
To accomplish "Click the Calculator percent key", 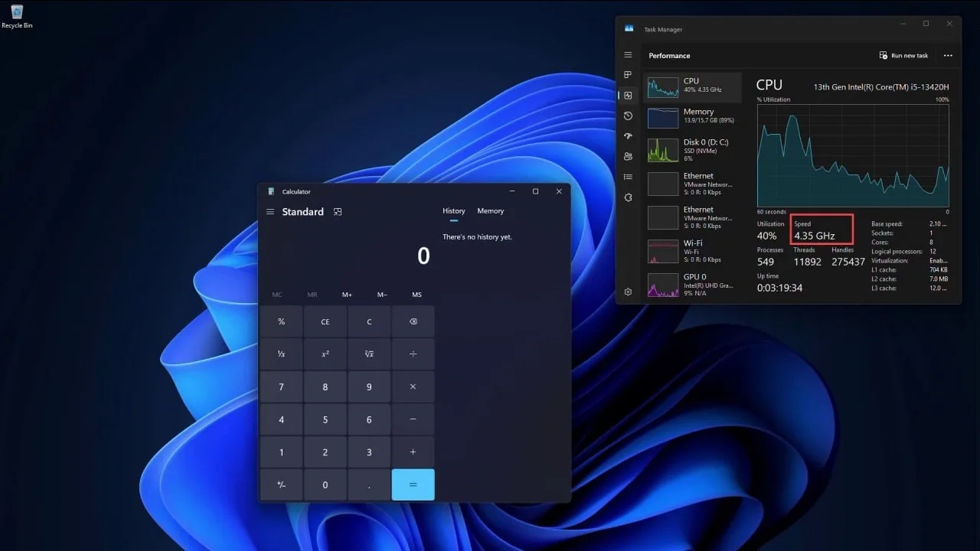I will pos(281,321).
